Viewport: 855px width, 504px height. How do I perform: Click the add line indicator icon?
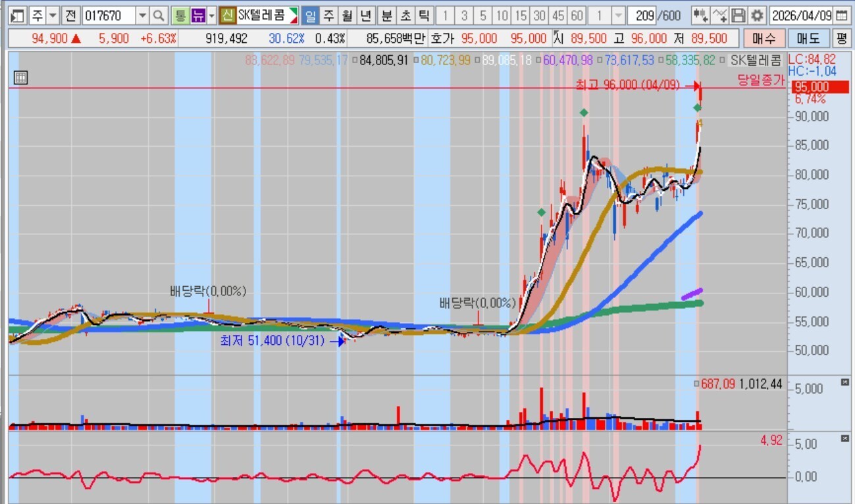720,15
